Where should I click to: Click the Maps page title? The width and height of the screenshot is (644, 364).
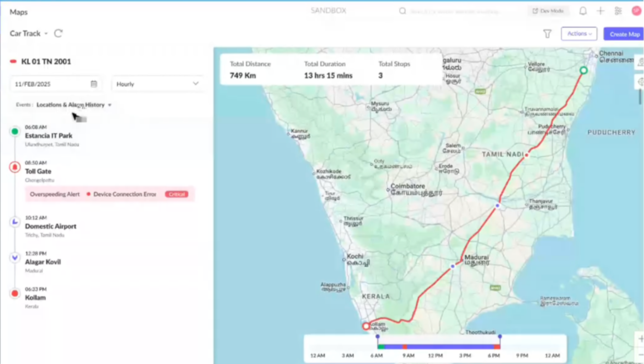pyautogui.click(x=19, y=11)
